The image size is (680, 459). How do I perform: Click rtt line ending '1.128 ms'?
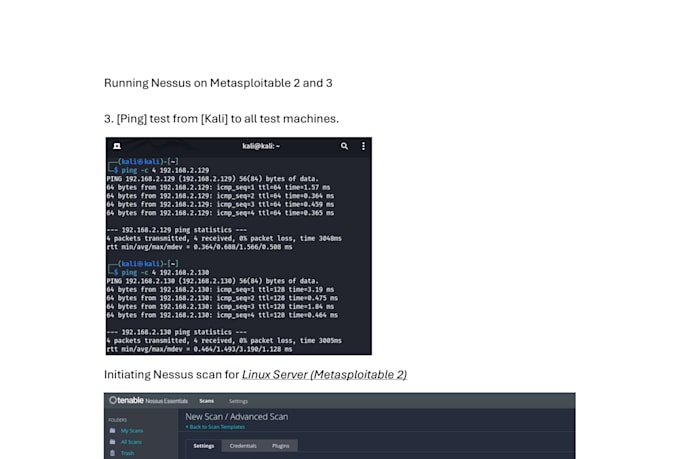point(199,349)
